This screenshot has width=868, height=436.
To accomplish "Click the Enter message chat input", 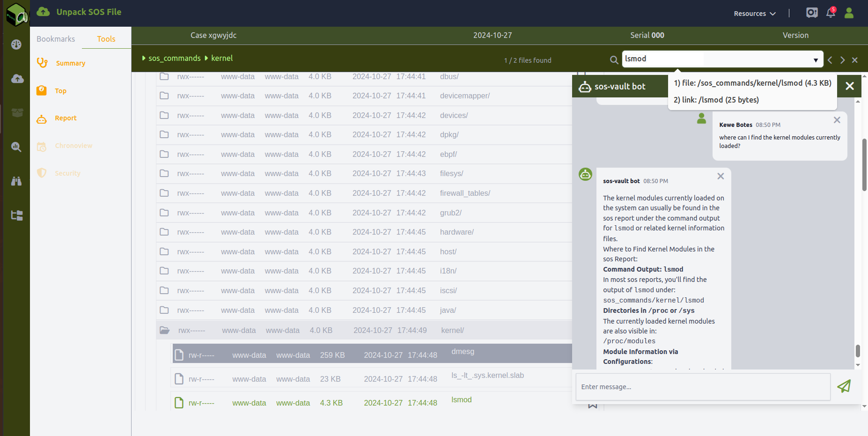I will tap(703, 387).
